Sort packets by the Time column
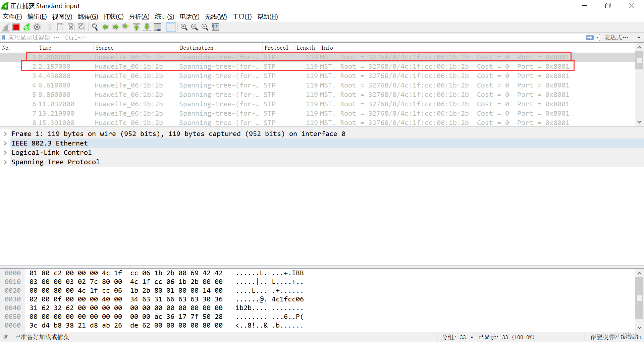The width and height of the screenshot is (644, 342). point(65,48)
